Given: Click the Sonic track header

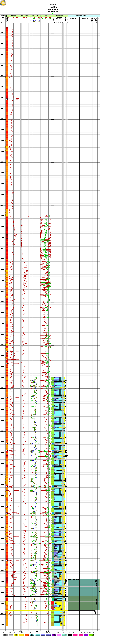Looking at the screenshot, I should click(46, 16).
